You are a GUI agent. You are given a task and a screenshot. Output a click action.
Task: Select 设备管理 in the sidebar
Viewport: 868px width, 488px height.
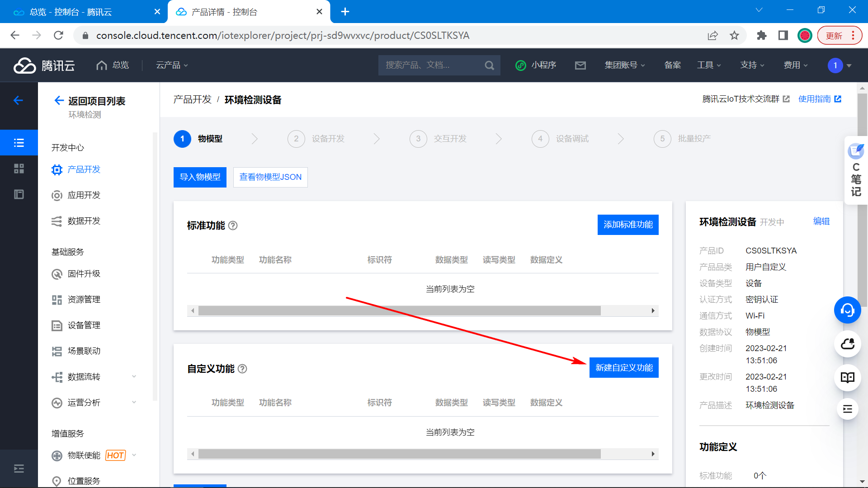84,325
